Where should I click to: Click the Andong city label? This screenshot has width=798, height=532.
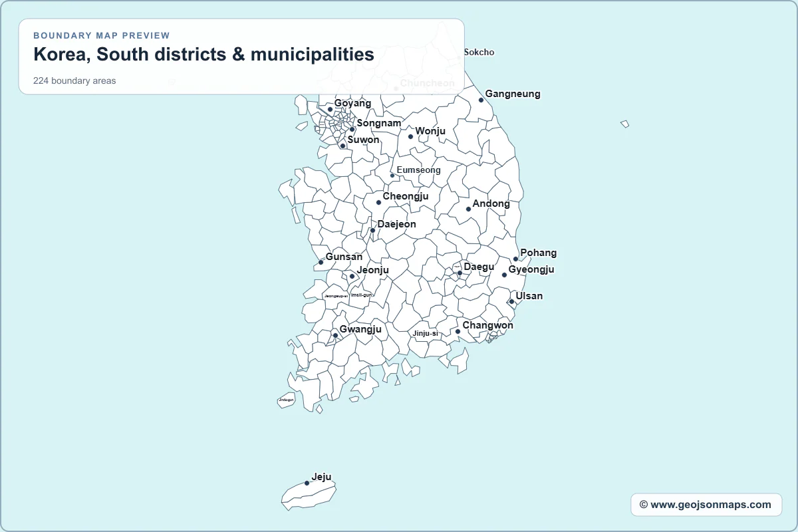click(x=491, y=203)
